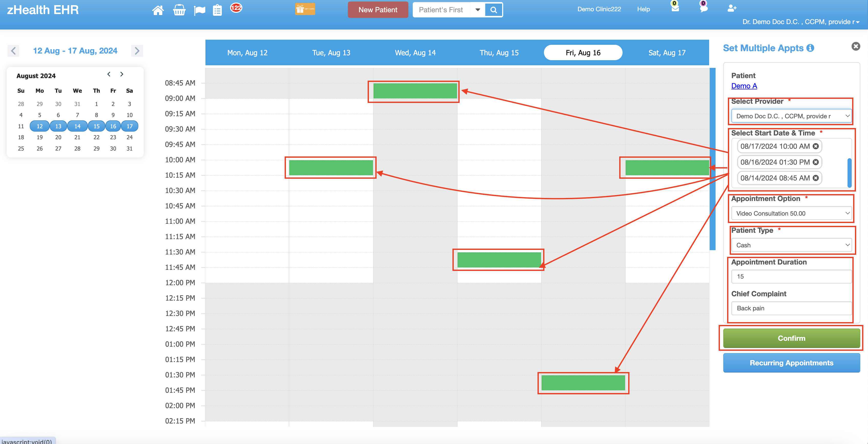This screenshot has width=868, height=444.
Task: Open the flag icon
Action: tap(200, 10)
